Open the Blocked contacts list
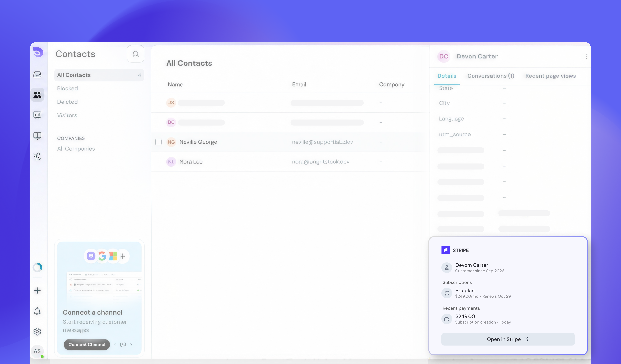The height and width of the screenshot is (364, 621). [67, 88]
